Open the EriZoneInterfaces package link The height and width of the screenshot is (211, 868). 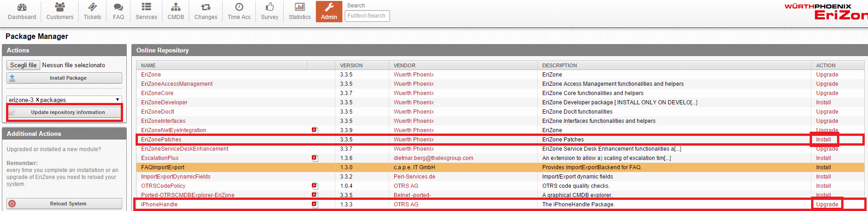click(x=163, y=121)
